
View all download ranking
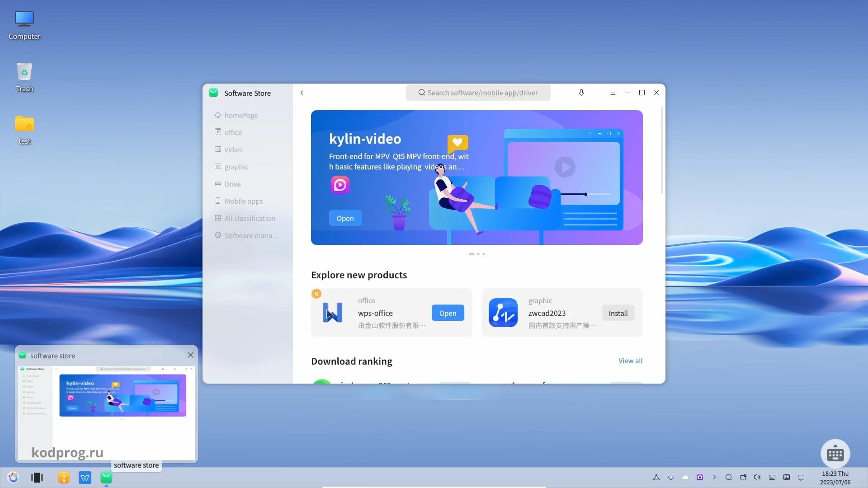(630, 361)
